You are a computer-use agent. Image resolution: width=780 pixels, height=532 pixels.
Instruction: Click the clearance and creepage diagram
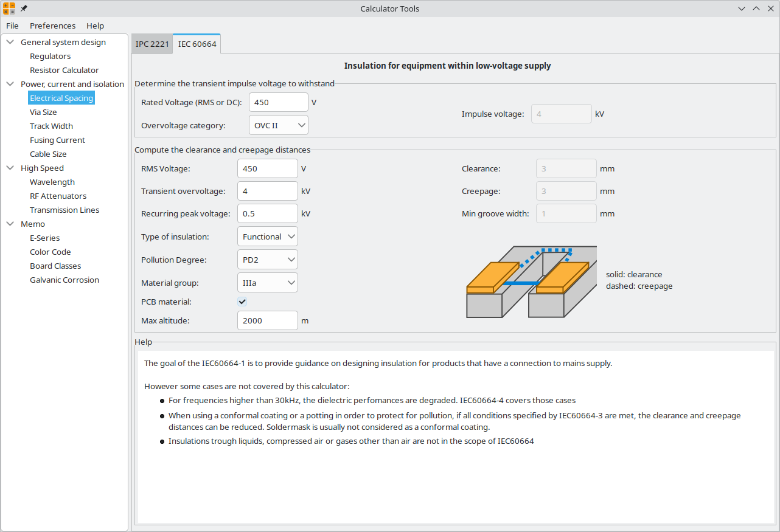coord(531,282)
